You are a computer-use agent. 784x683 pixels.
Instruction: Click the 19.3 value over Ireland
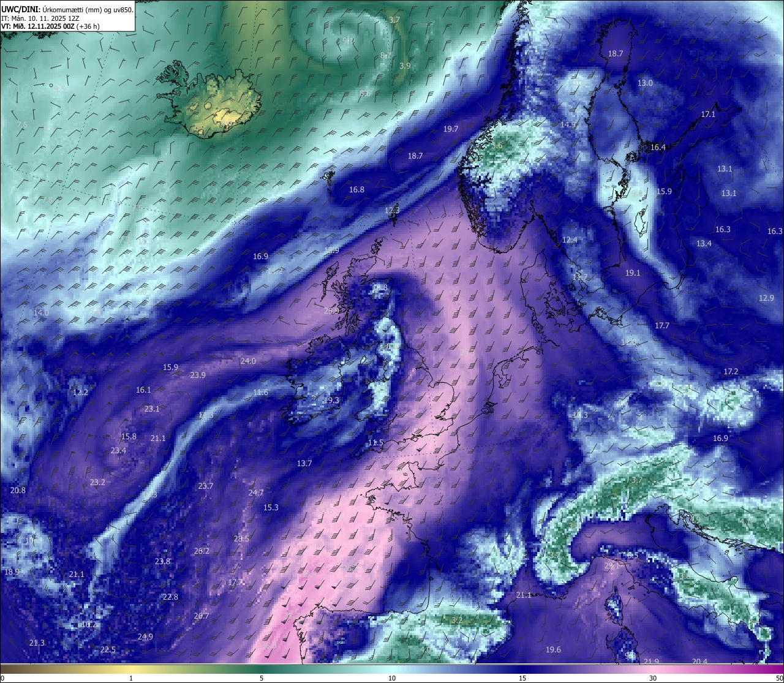pos(331,400)
